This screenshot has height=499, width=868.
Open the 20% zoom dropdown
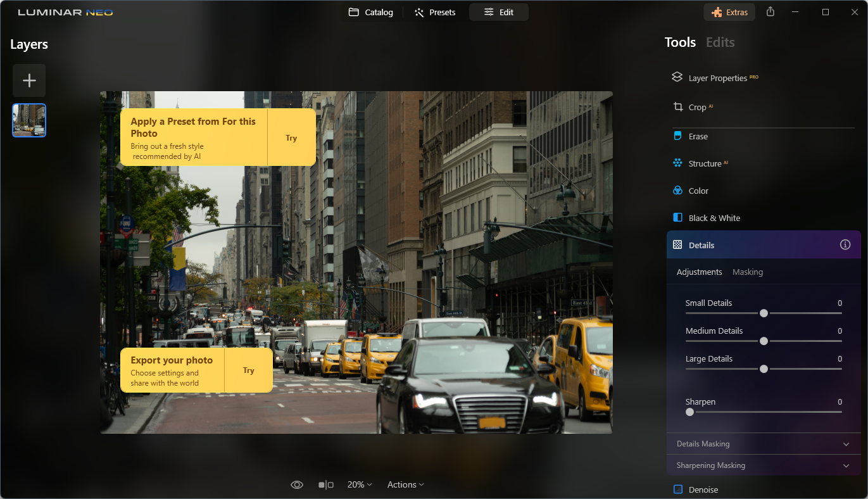[x=360, y=484]
